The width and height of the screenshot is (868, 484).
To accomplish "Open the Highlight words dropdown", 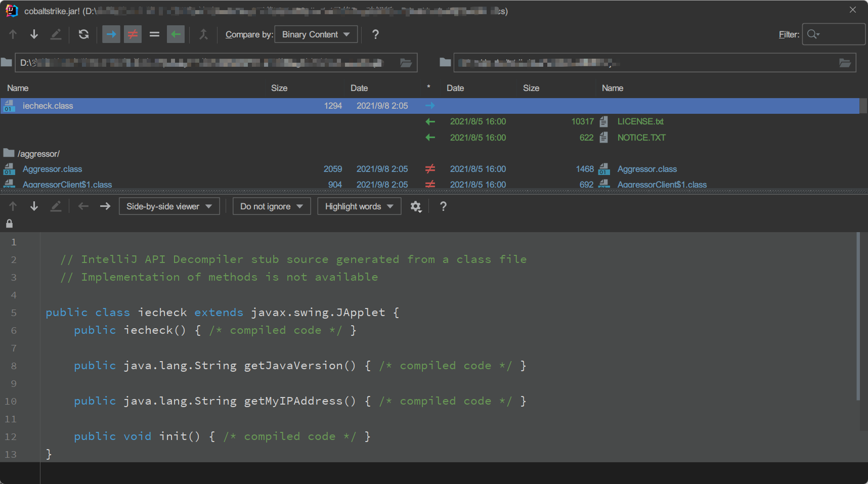I will 359,206.
